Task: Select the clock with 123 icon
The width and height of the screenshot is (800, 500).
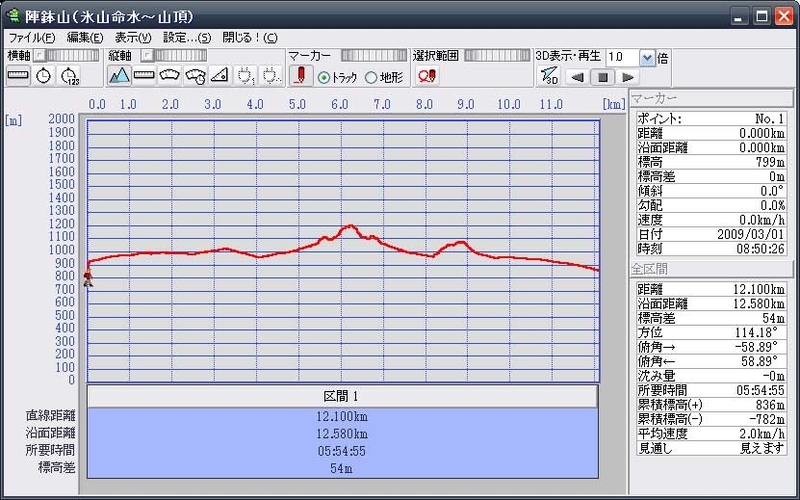Action: 69,76
